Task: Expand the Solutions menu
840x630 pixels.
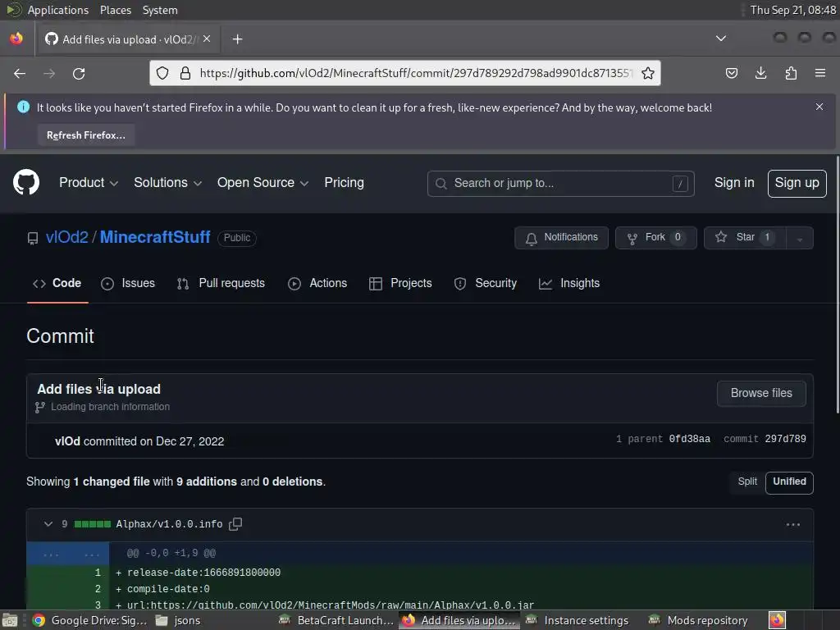Action: point(167,183)
